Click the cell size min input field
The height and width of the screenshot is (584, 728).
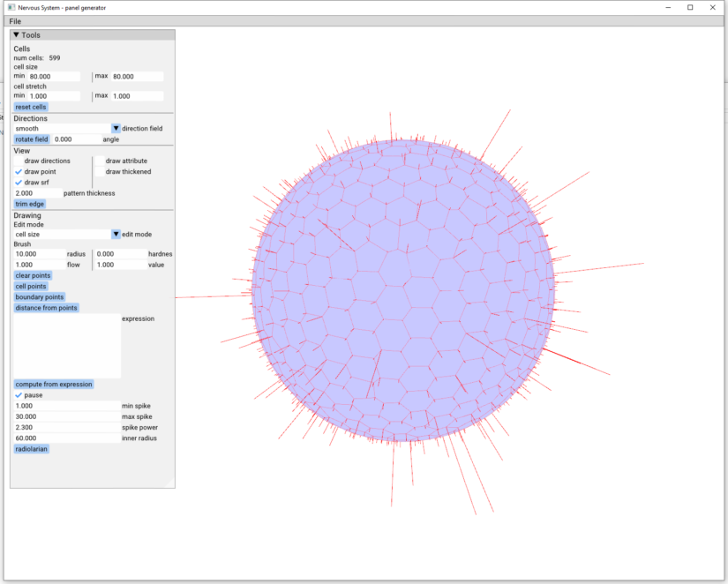point(54,77)
